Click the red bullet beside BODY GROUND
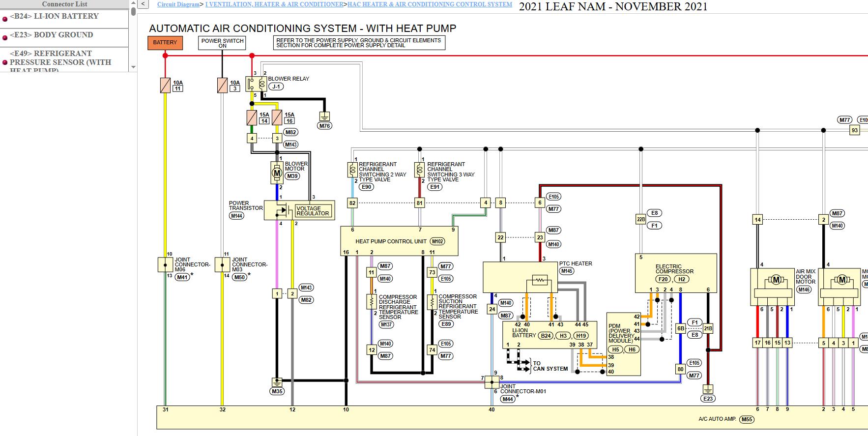868x436 pixels. [x=5, y=38]
